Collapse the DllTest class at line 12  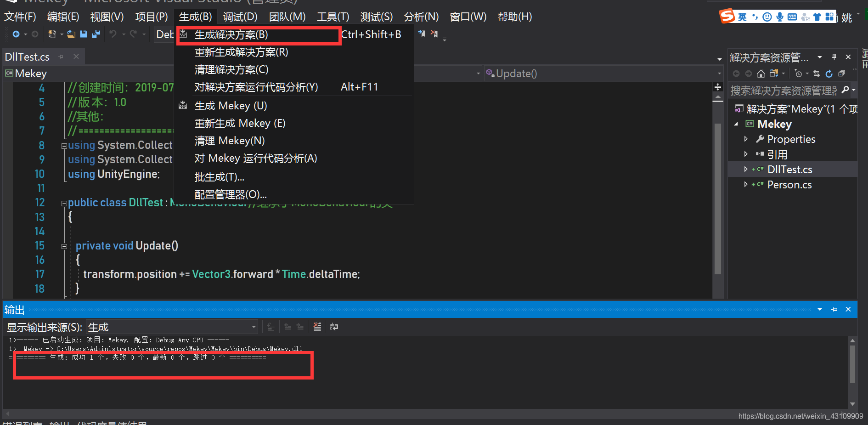point(64,203)
